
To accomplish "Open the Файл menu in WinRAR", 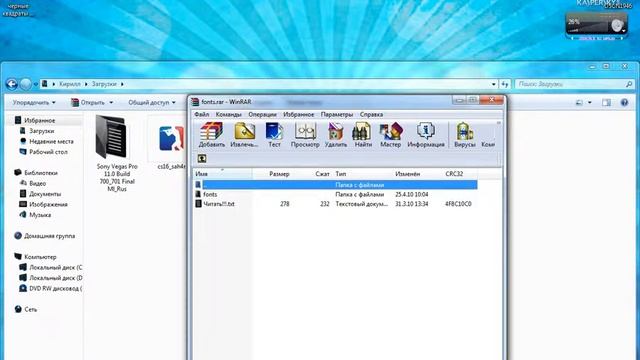I will (x=202, y=114).
